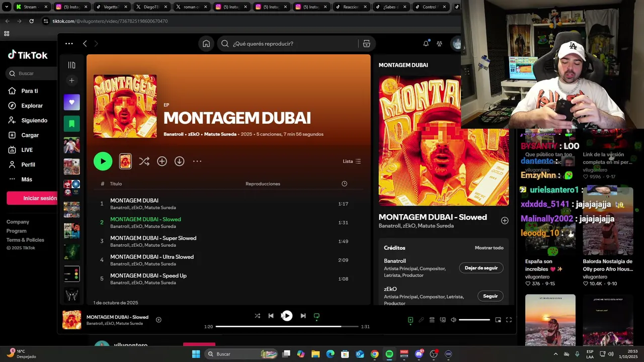644x362 pixels.
Task: Click the song progress bar
Action: pos(287,326)
